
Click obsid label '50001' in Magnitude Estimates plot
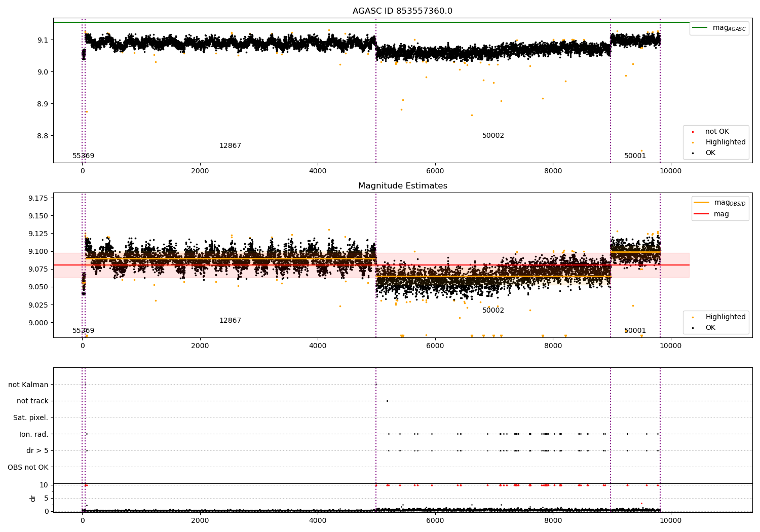[635, 331]
